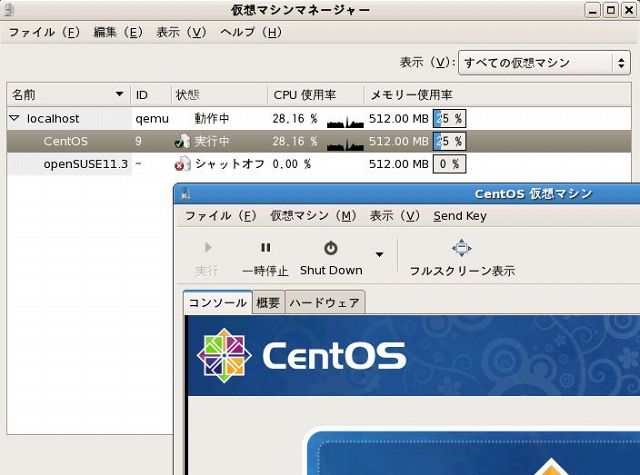Open the Shut Down dropdown arrow

[380, 255]
